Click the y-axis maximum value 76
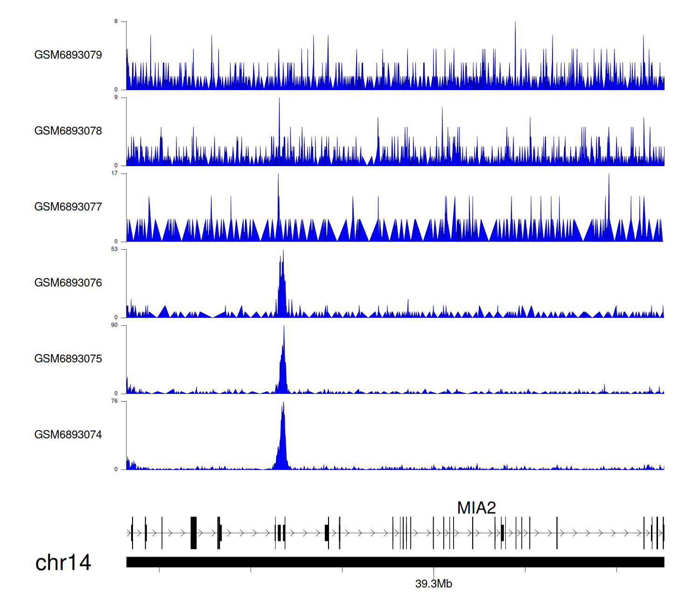 pos(114,401)
